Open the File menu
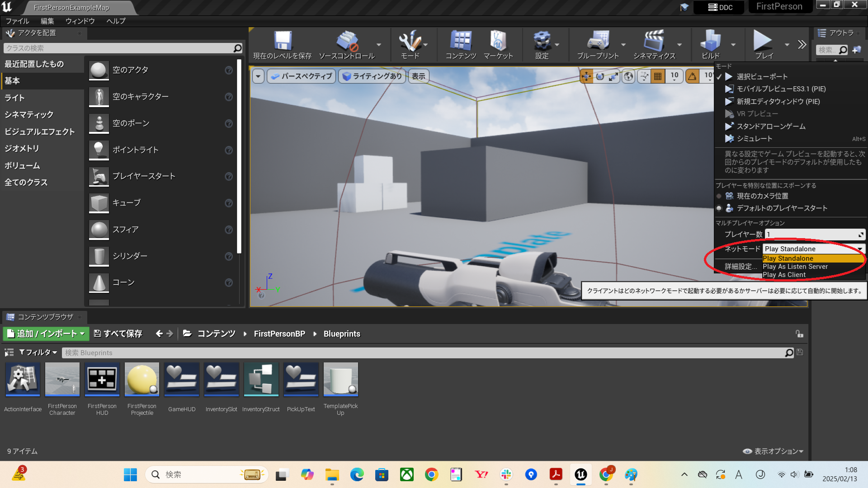The width and height of the screenshot is (868, 488). coord(17,21)
